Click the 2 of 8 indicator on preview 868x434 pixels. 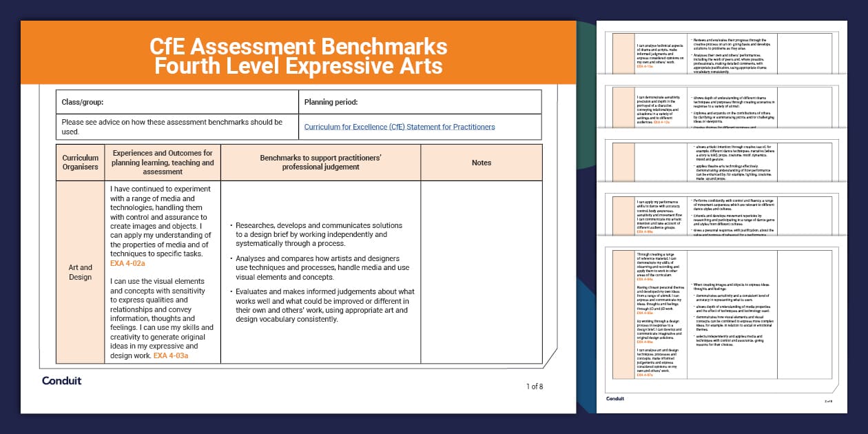click(x=828, y=402)
